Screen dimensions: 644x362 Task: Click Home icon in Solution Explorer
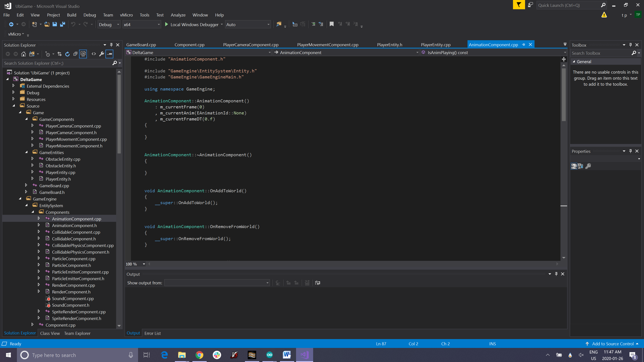24,54
